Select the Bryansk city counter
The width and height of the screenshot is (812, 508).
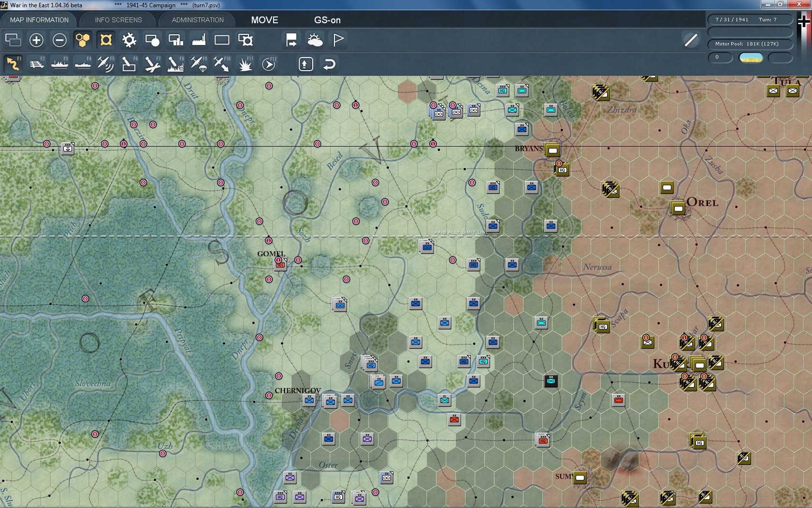(x=552, y=150)
